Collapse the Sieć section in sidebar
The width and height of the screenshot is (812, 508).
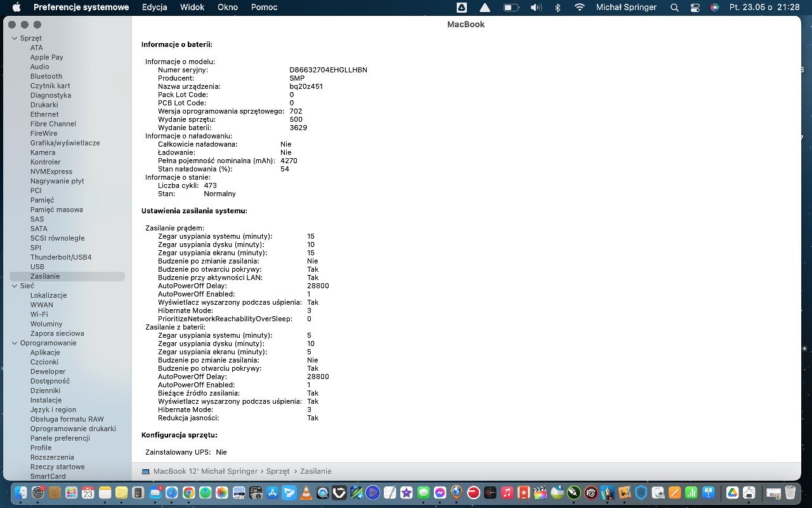tap(14, 286)
